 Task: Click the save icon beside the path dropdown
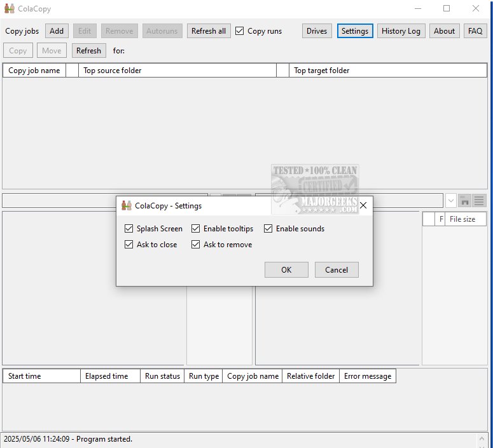[465, 200]
